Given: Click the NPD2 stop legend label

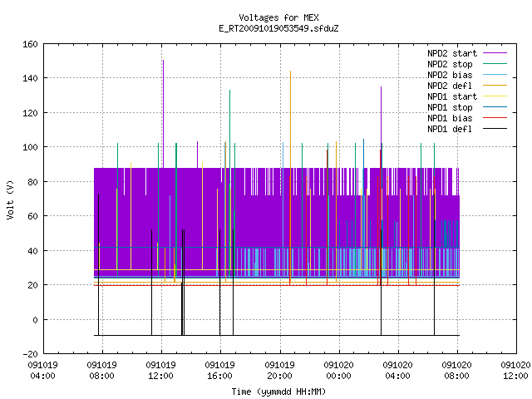Looking at the screenshot, I should coord(450,64).
